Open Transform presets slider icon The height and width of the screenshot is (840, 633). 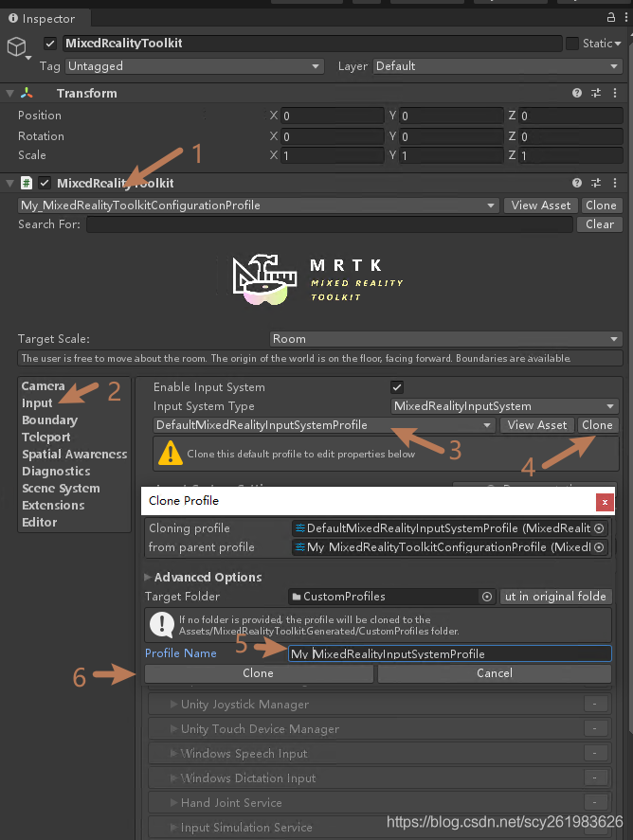pos(596,93)
